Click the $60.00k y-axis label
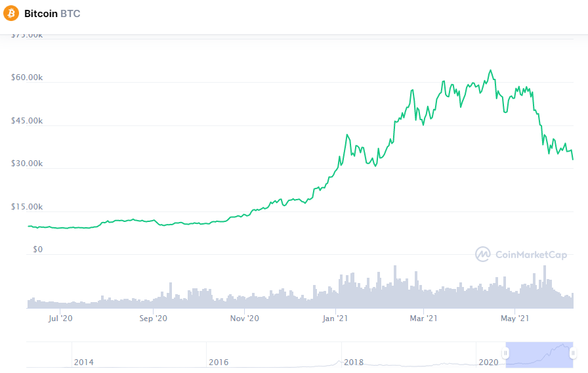 tap(27, 77)
